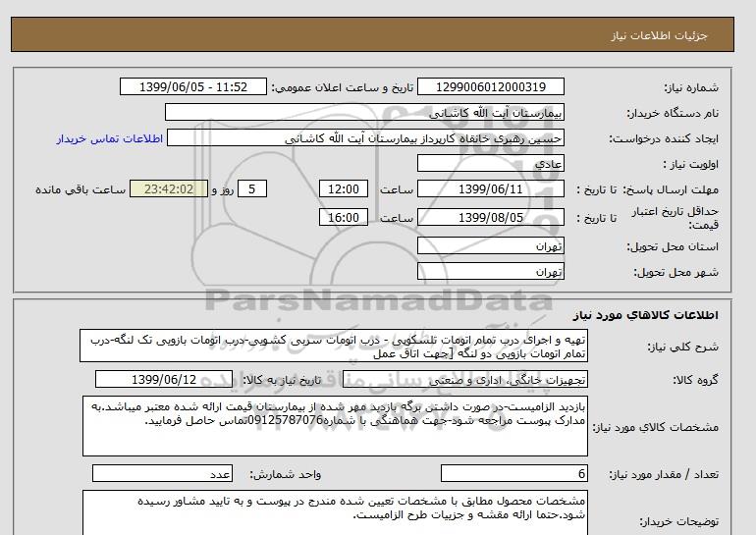Click the remaining time counter 23:42:02
The height and width of the screenshot is (535, 756).
pyautogui.click(x=169, y=188)
